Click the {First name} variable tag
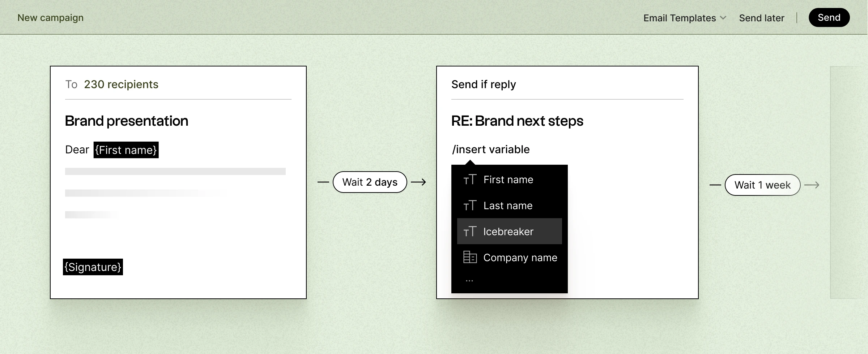This screenshot has width=868, height=354. coord(126,150)
